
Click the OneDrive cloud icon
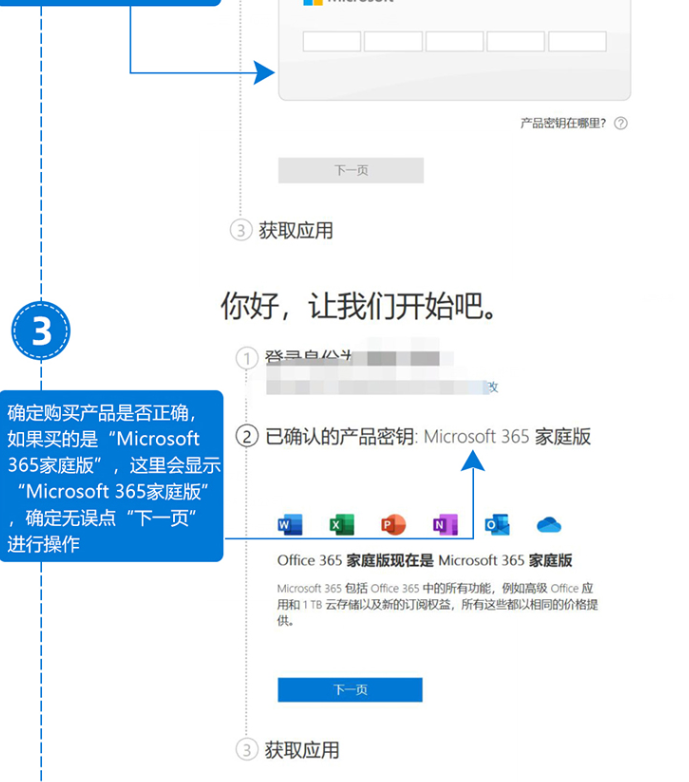pyautogui.click(x=549, y=525)
